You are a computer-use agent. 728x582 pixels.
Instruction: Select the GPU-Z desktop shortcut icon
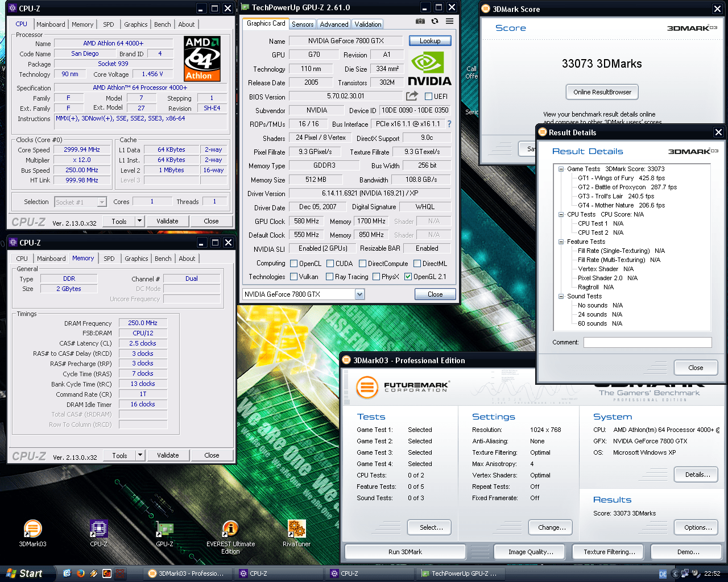(x=164, y=534)
